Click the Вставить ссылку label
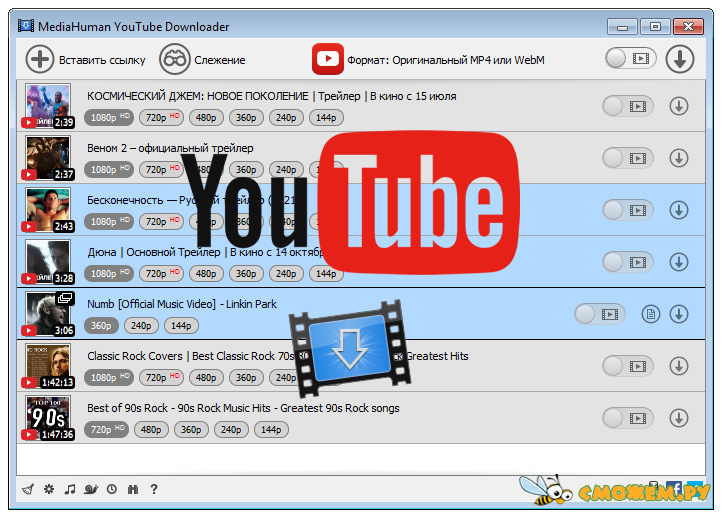This screenshot has height=517, width=721. (x=102, y=60)
